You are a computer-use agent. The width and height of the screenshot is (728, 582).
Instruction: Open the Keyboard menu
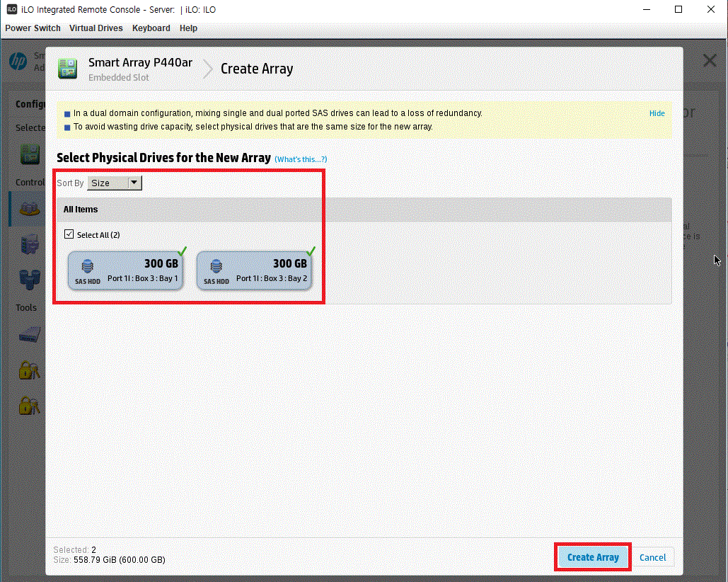coord(151,28)
